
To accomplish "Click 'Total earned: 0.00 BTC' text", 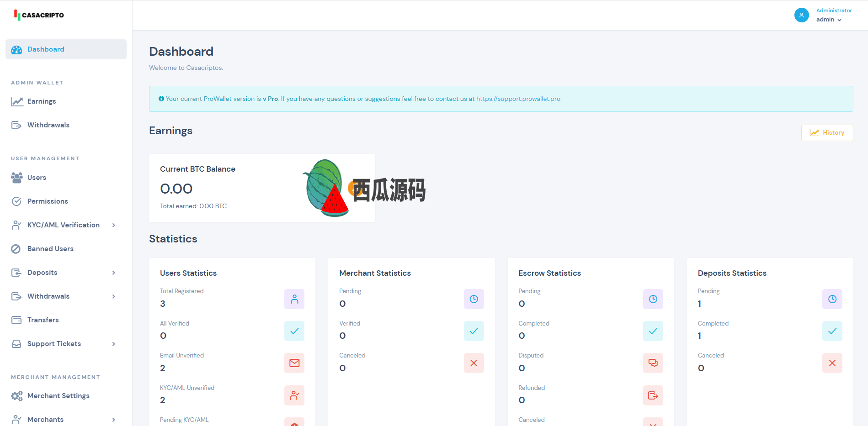I will (193, 206).
